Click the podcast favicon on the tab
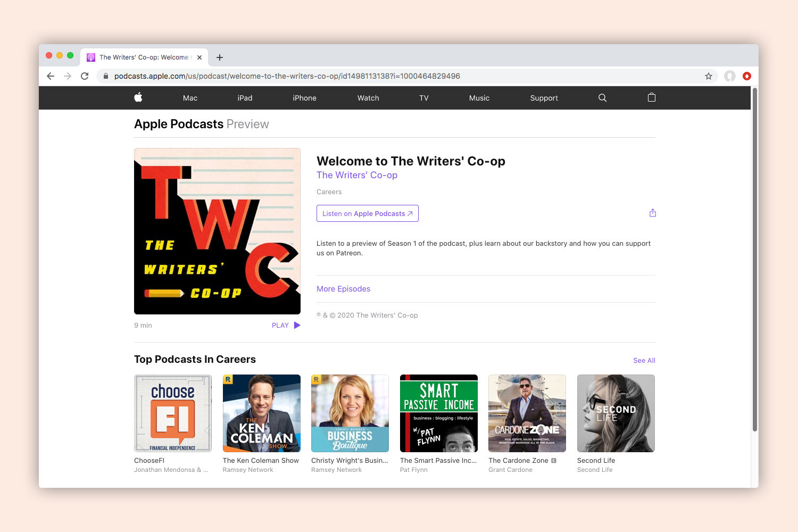 click(91, 57)
